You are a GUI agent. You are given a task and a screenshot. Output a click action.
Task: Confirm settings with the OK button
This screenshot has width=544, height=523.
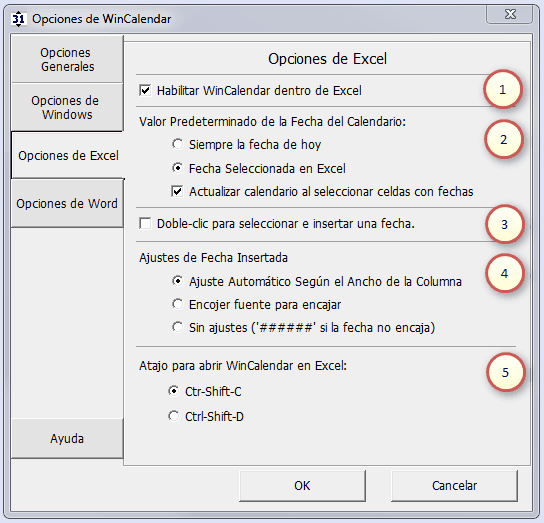pyautogui.click(x=302, y=486)
